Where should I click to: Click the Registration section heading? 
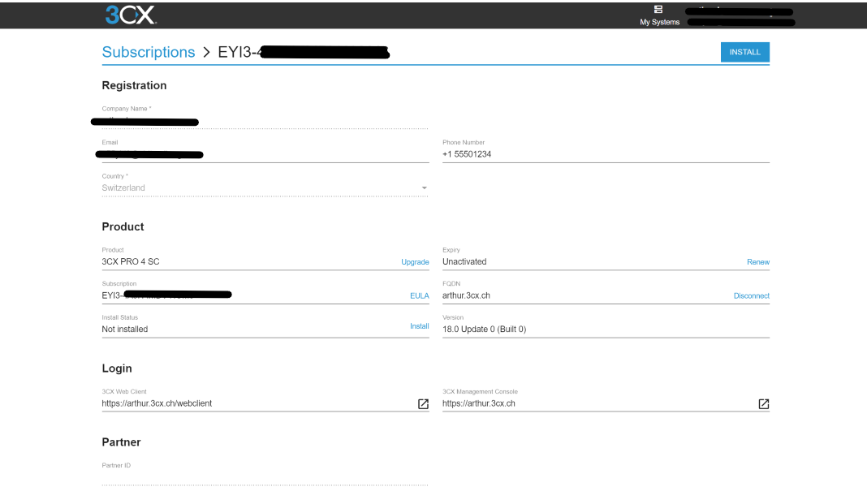(135, 85)
